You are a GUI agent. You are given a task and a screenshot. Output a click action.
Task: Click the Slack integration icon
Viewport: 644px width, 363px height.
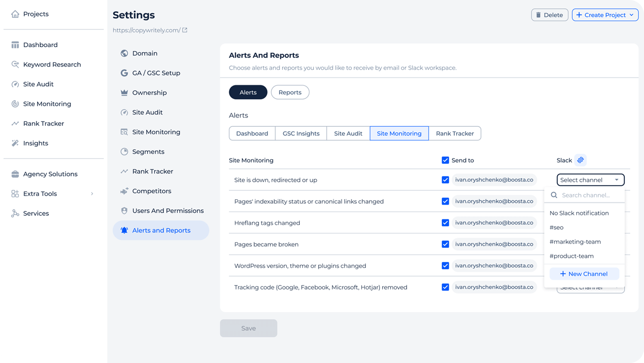[580, 160]
